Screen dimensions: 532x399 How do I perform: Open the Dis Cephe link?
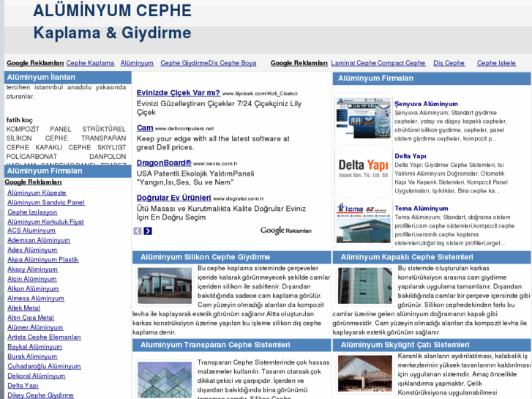pos(449,63)
